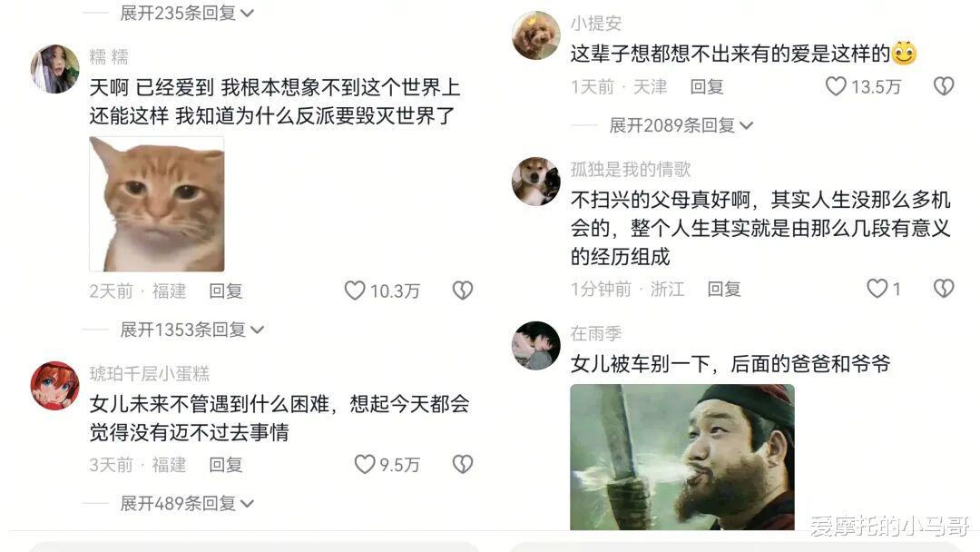Like the 孤独是我的情歌 comment
980x552 pixels.
point(877,289)
